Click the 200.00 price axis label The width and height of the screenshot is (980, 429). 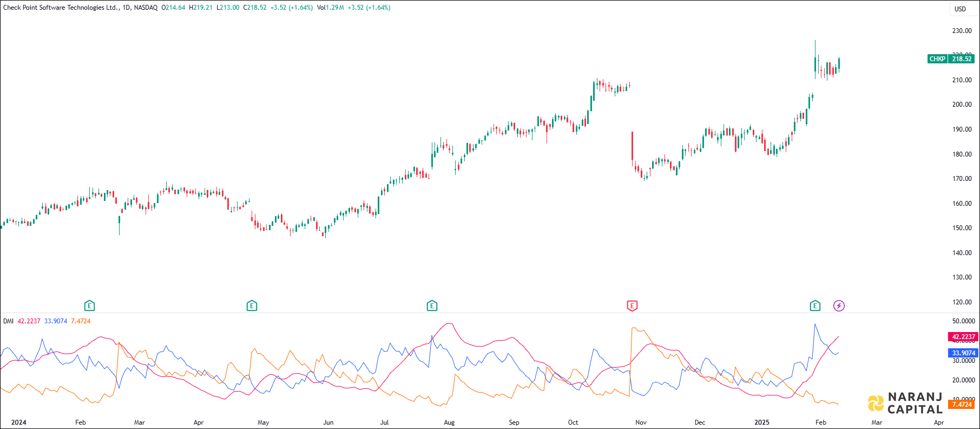point(962,105)
